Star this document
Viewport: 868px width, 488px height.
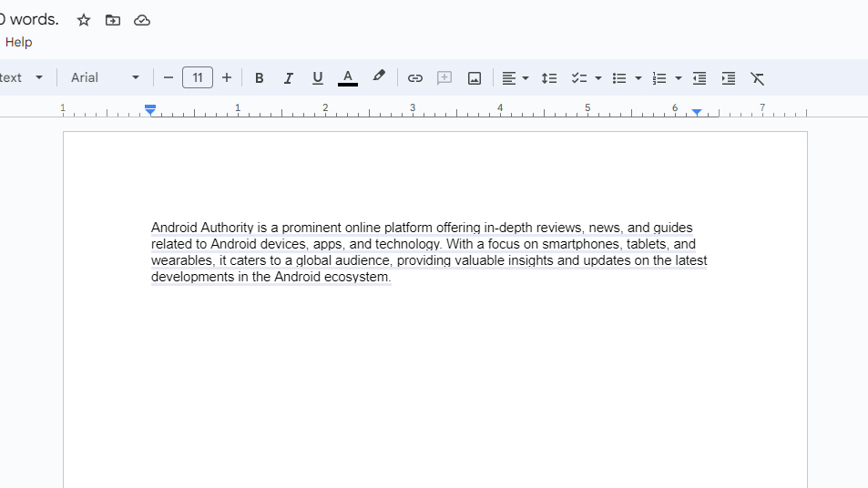tap(84, 20)
